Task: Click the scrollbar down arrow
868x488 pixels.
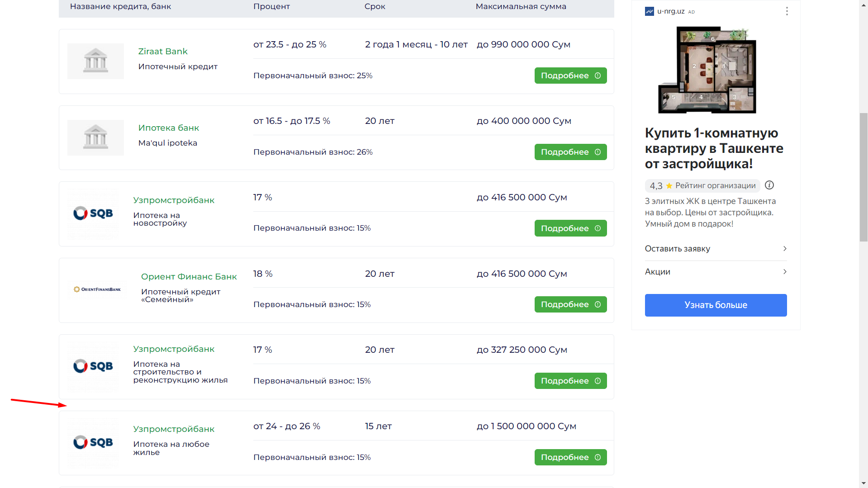Action: (x=863, y=483)
